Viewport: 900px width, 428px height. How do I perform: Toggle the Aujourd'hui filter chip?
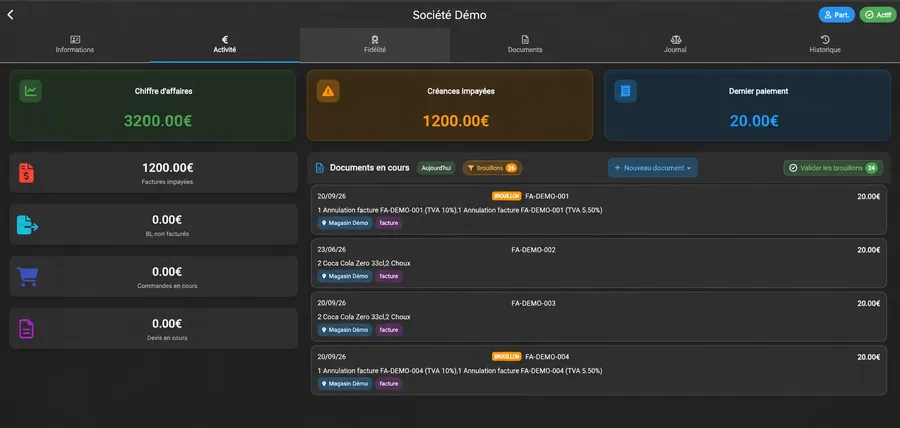pos(436,168)
